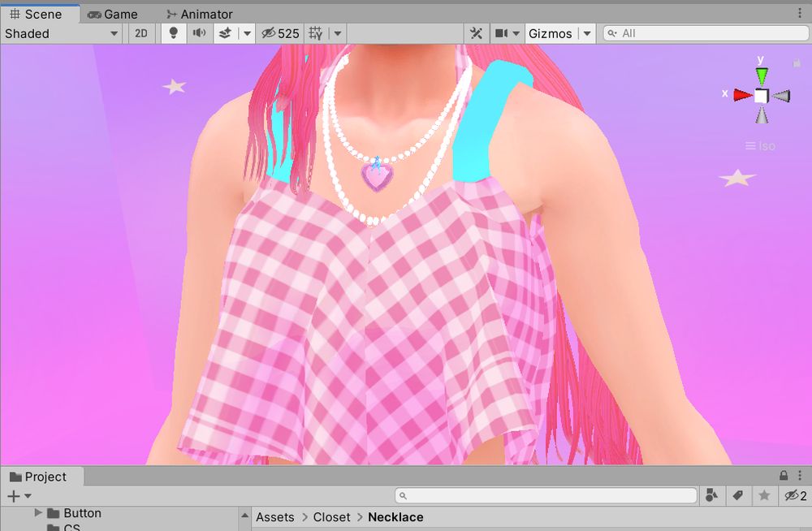This screenshot has width=812, height=531.
Task: Open the scene camera settings icon
Action: [x=501, y=33]
